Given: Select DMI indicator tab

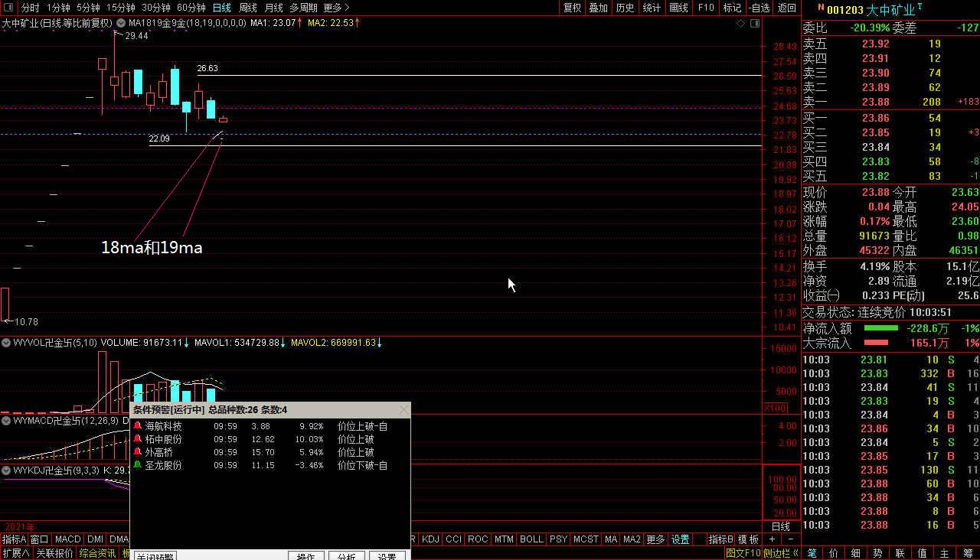Looking at the screenshot, I should click(95, 539).
